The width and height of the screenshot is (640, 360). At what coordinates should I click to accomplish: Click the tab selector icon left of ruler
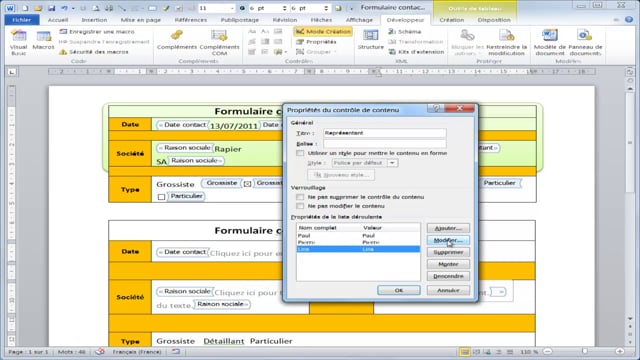[12, 72]
